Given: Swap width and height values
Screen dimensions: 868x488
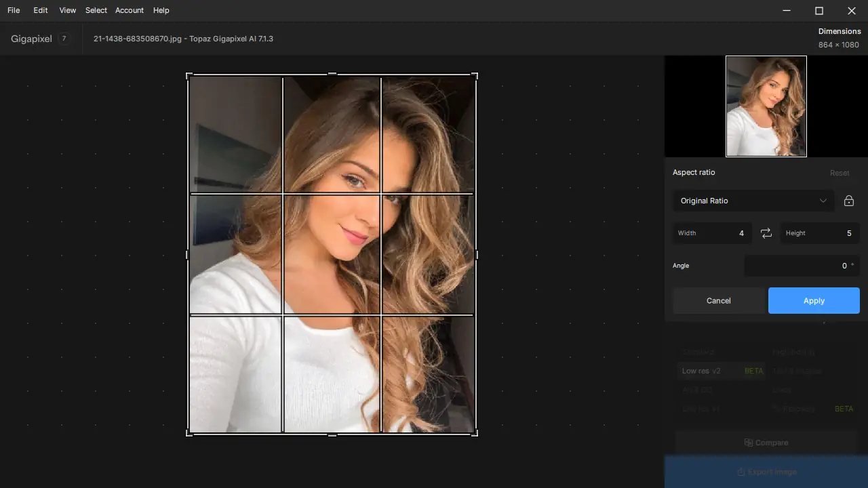Looking at the screenshot, I should point(766,233).
